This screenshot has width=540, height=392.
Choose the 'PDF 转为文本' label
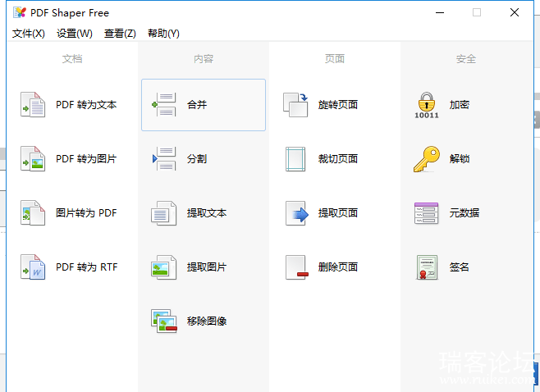[x=86, y=105]
